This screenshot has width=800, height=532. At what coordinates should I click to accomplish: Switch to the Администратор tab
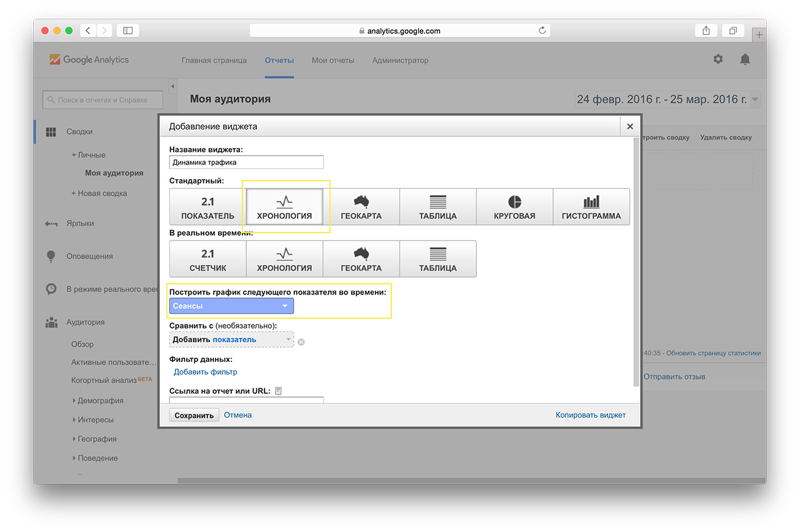(x=400, y=61)
